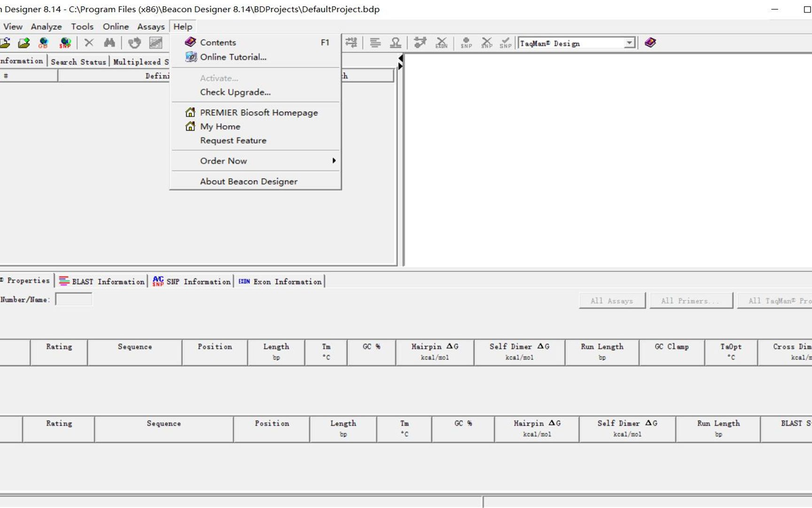Click the checkmark SNP toolbar icon

pos(506,43)
